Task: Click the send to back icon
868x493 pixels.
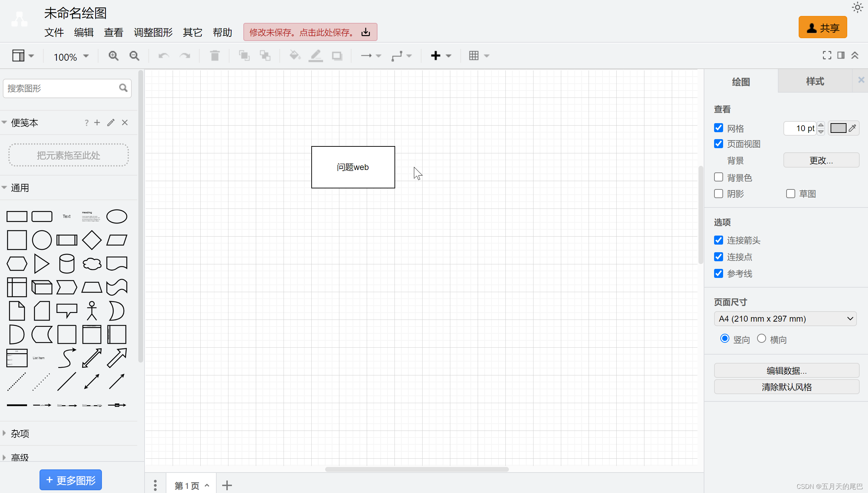Action: pyautogui.click(x=265, y=56)
